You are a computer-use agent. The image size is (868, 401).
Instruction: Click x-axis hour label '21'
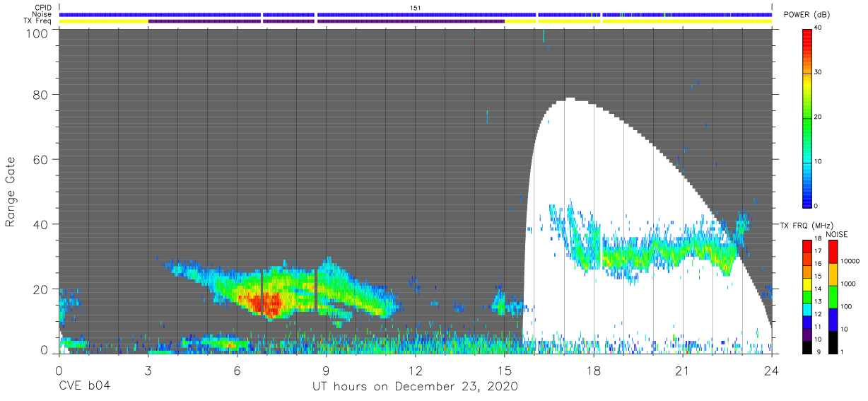click(x=683, y=371)
